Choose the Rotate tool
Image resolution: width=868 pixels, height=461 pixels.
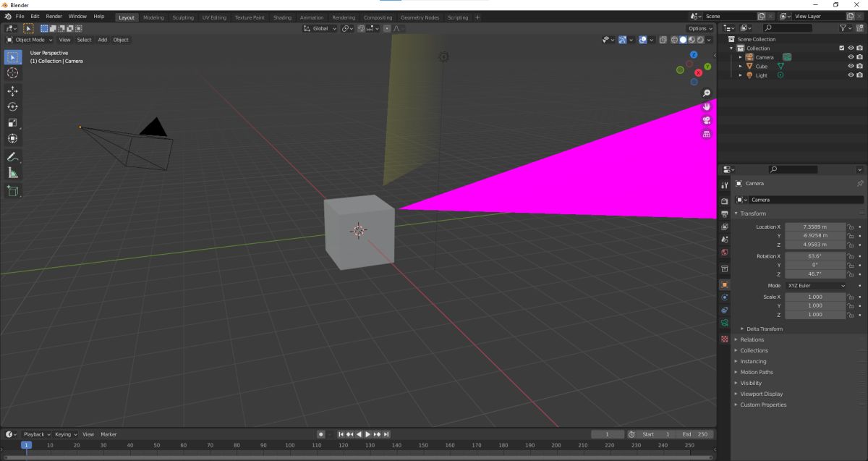pyautogui.click(x=13, y=107)
